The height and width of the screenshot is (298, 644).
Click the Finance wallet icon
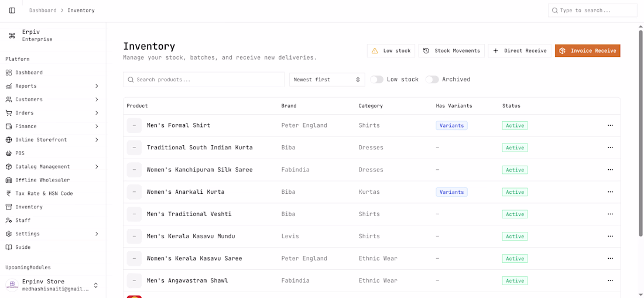point(9,126)
